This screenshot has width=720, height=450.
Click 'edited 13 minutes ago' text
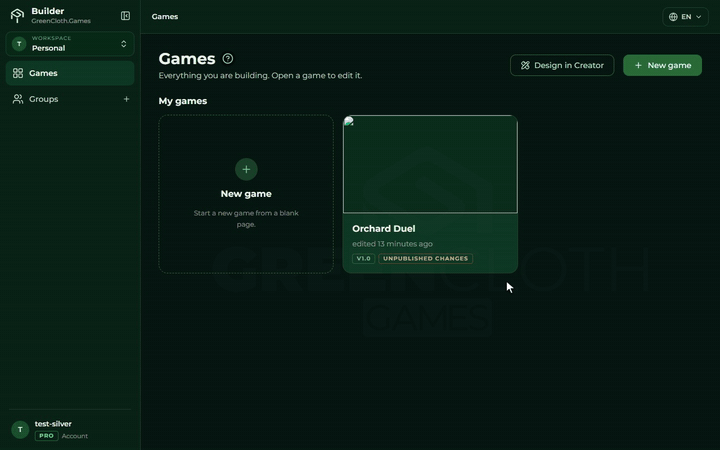pos(392,244)
